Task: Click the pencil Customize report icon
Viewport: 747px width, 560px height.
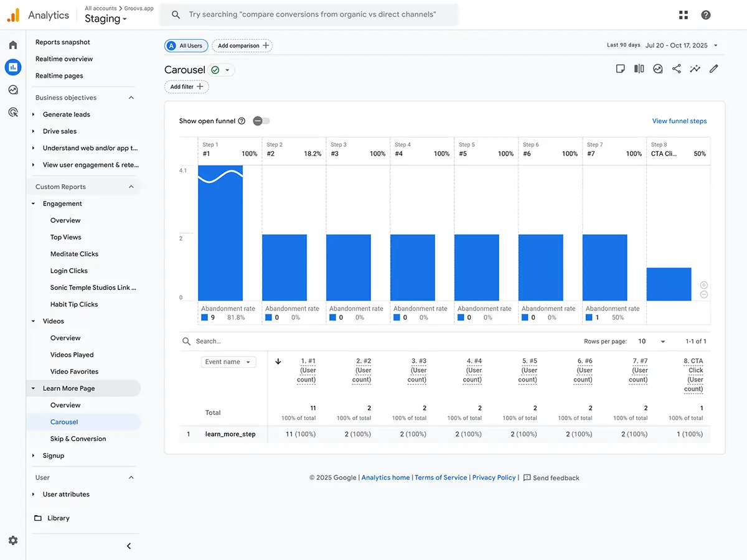Action: pyautogui.click(x=713, y=69)
